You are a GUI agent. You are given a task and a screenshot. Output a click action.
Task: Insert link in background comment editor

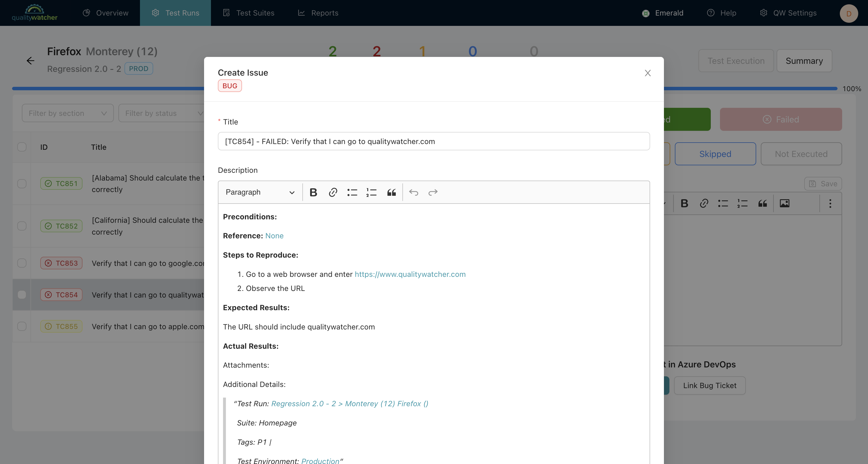[704, 204]
